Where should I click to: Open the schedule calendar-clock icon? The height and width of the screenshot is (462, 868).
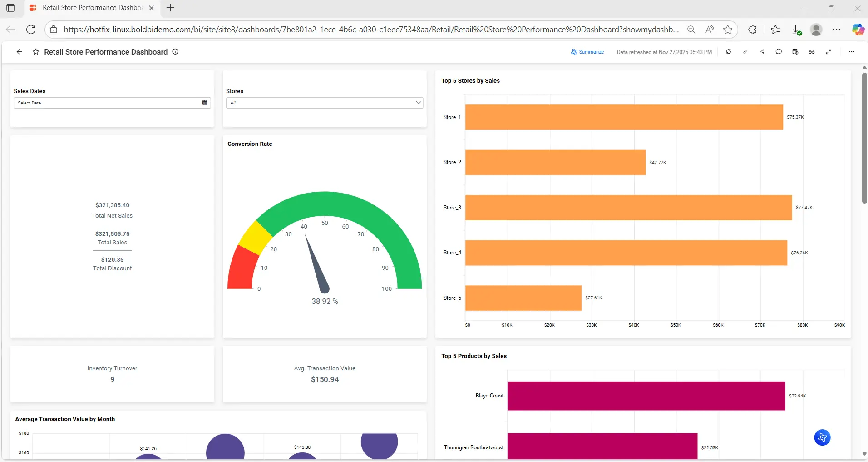tap(795, 52)
